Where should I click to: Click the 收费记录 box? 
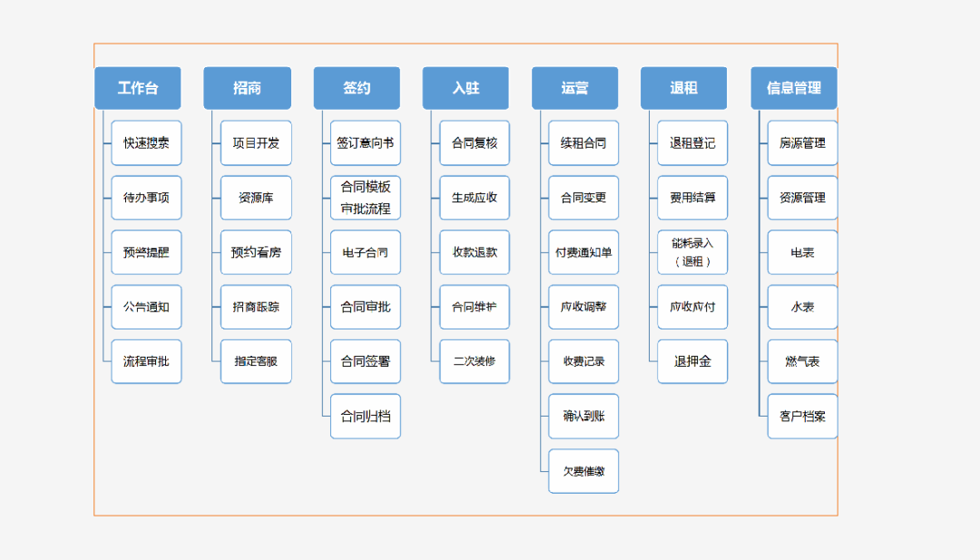[583, 361]
